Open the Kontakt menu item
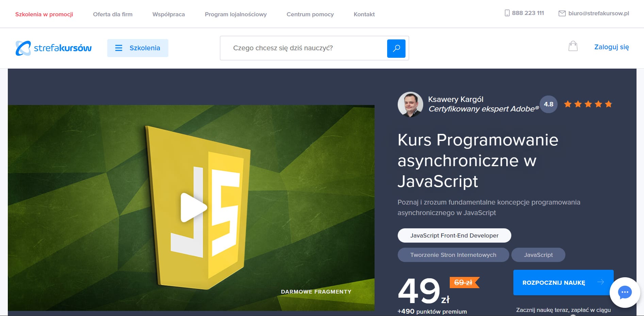644x316 pixels. 364,14
